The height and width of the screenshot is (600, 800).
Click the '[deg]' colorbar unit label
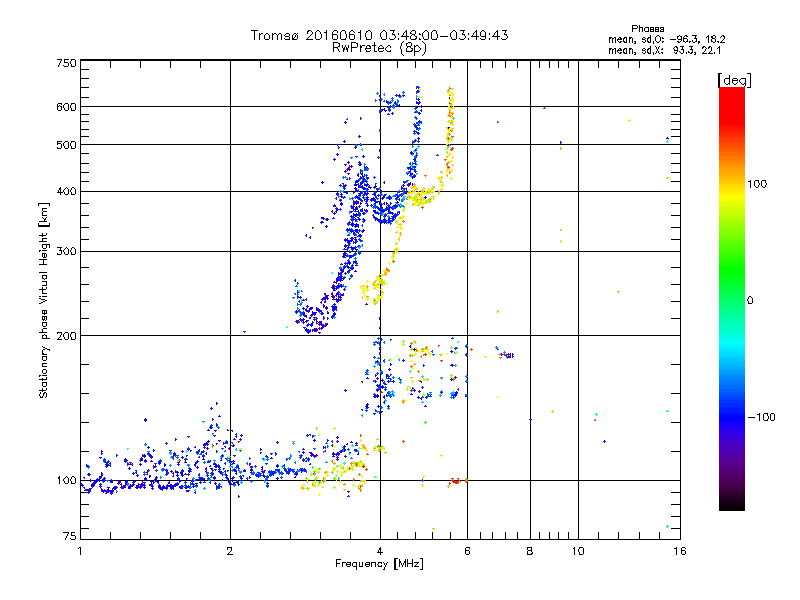[x=734, y=80]
